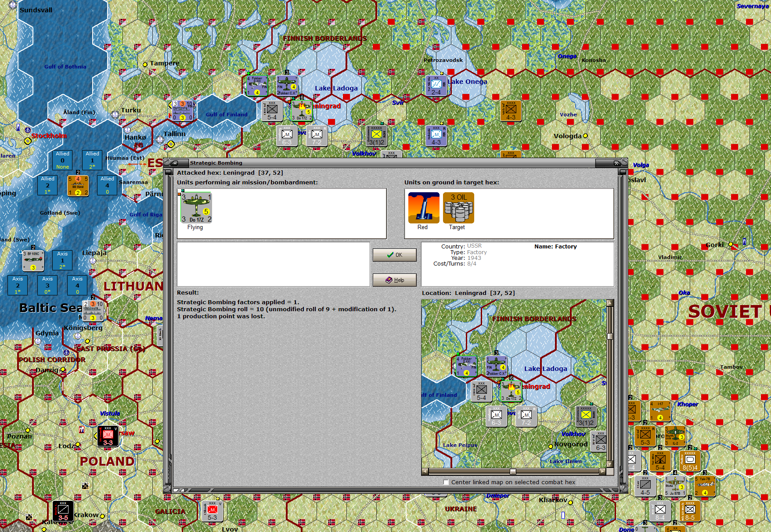This screenshot has height=532, width=771.
Task: Select the IL-2 aircraft counter
Action: click(675, 436)
